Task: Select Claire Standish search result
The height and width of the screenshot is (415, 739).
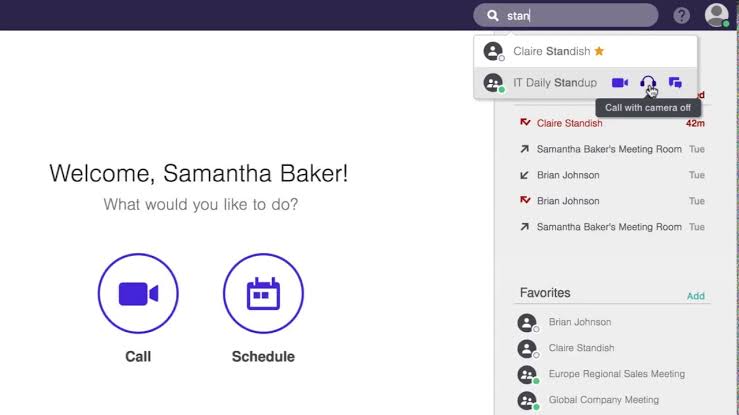Action: click(x=585, y=51)
